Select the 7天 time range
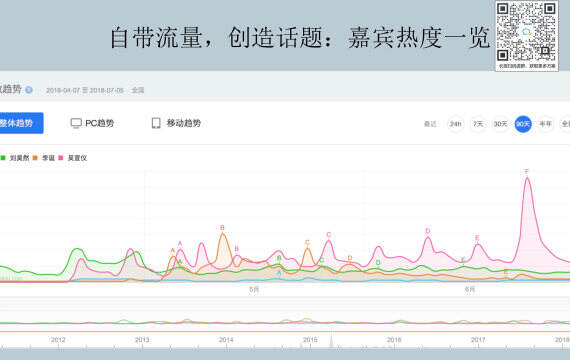The height and width of the screenshot is (360, 570). [478, 124]
